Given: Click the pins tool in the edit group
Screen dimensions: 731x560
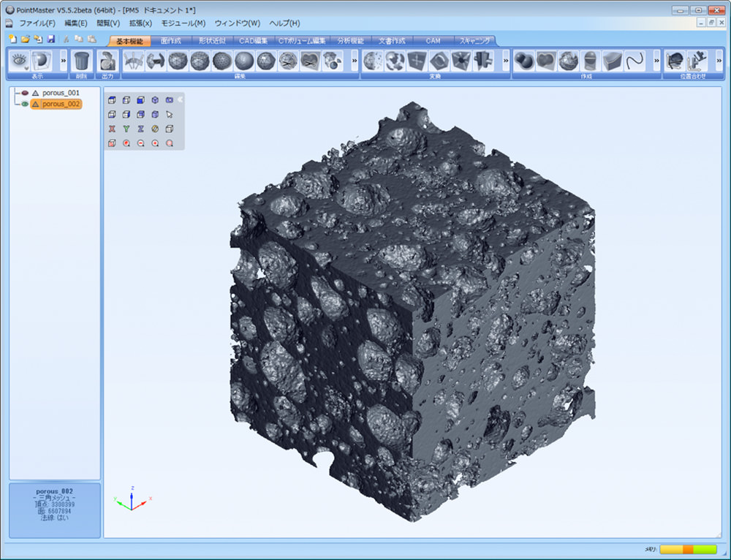Looking at the screenshot, I should coord(133,61).
